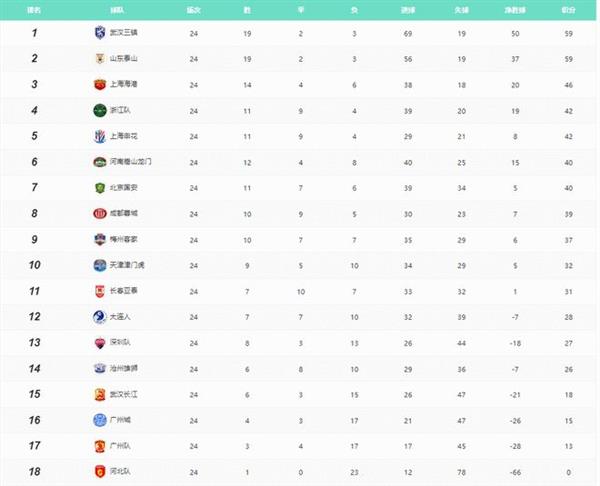
Task: Click the Dalian Pro (大连人) blue logo
Action: coord(100,317)
